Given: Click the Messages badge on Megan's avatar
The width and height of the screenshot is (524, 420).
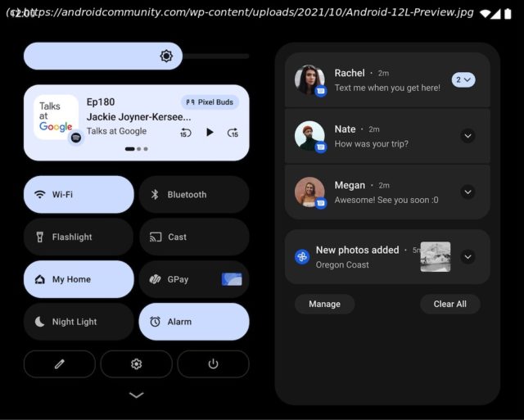Looking at the screenshot, I should [321, 203].
